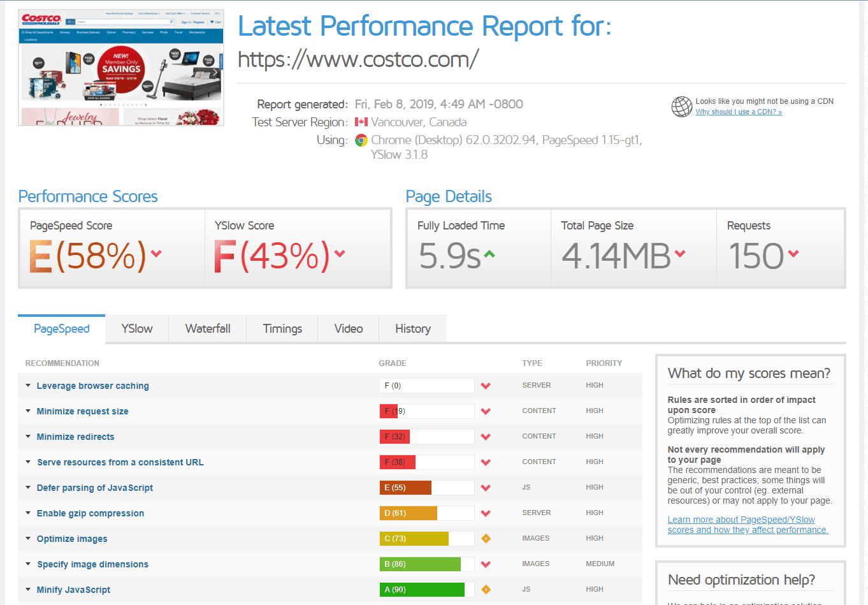Click the Costco site screenshot thumbnail
Screen dimensions: 868x605
tap(121, 68)
